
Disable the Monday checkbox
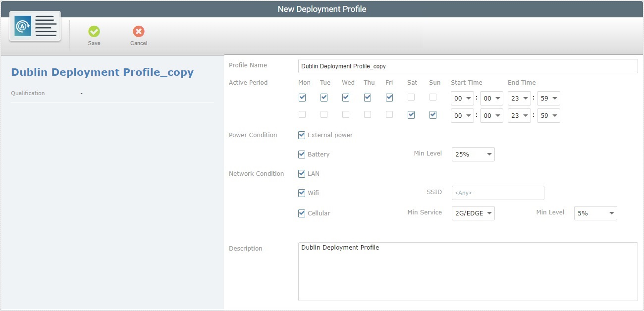[x=302, y=97]
